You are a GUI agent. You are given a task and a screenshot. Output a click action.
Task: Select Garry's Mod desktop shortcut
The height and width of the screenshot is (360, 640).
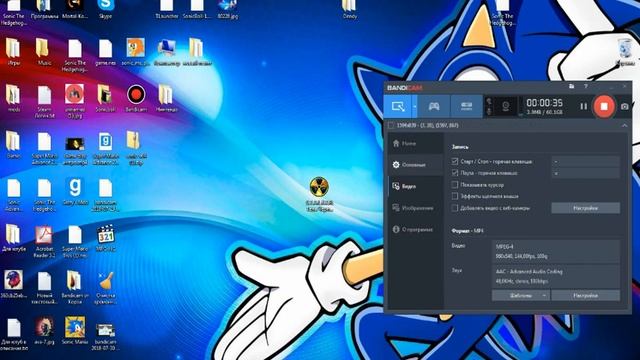click(x=75, y=192)
